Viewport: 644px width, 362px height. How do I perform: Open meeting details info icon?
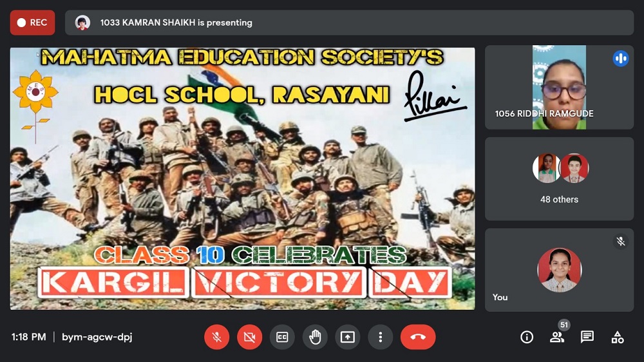(x=527, y=338)
